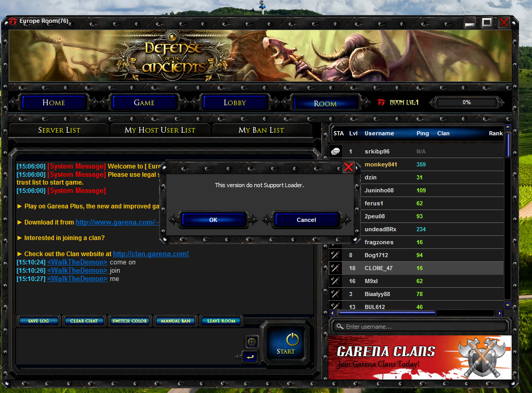532x393 pixels.
Task: Sort user list by Lvl column
Action: coord(353,133)
